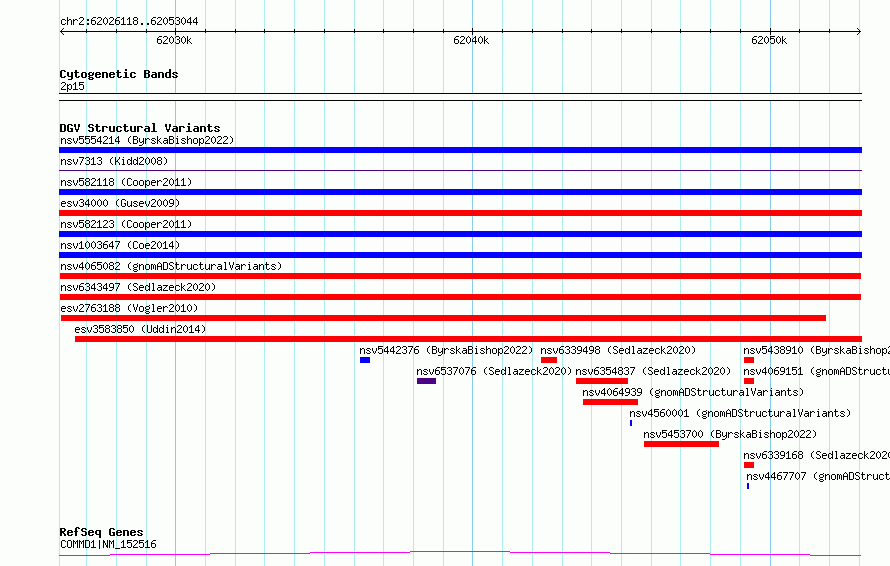
Task: Click the red bar under nsv5453700
Action: click(x=681, y=444)
